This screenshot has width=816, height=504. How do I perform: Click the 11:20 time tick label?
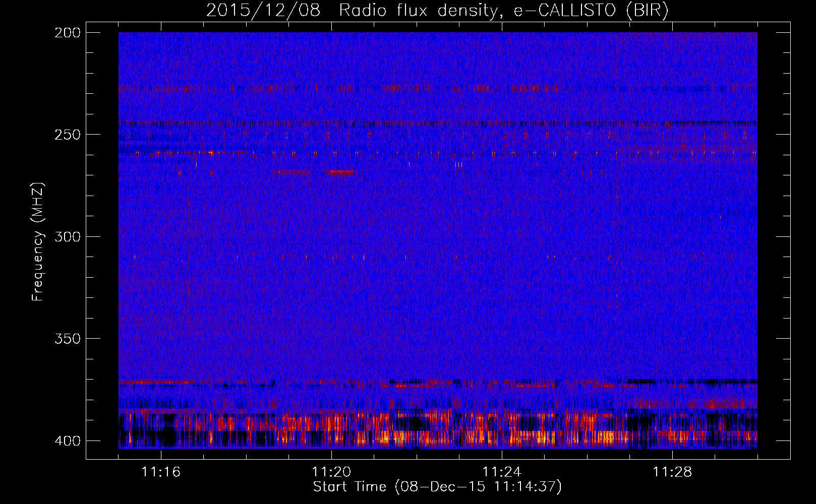(x=331, y=472)
